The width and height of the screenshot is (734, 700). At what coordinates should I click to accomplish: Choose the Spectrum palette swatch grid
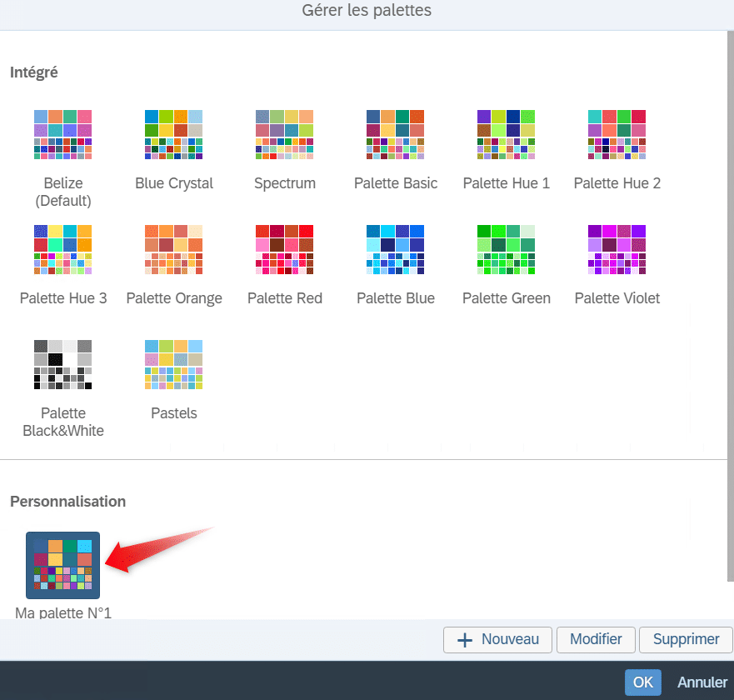point(285,135)
